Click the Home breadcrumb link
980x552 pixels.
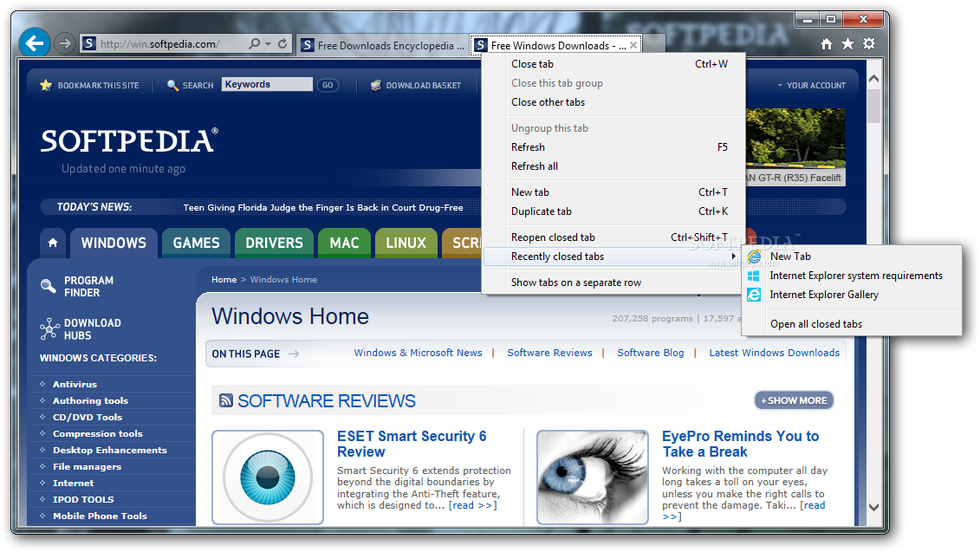[224, 279]
